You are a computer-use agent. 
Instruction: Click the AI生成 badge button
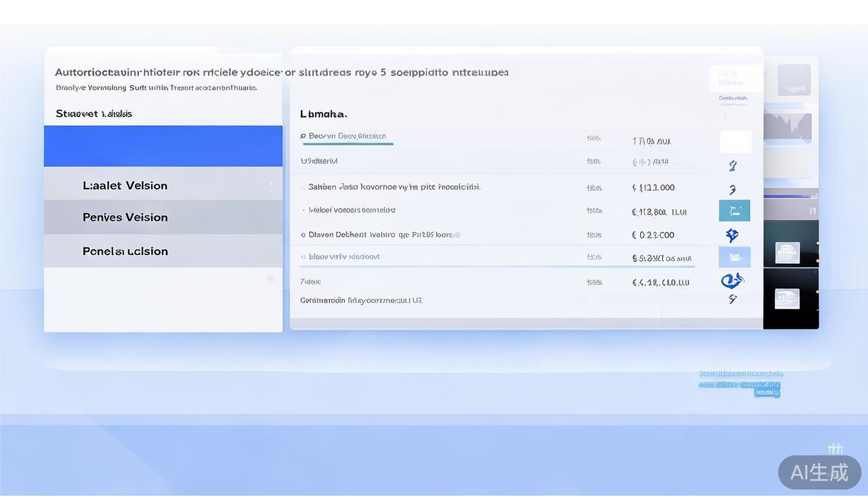coord(819,472)
